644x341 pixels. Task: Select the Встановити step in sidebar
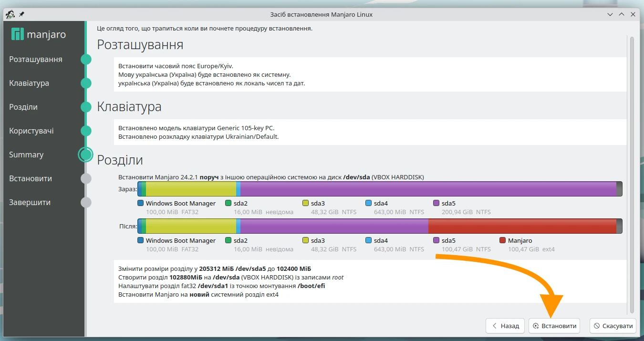click(x=31, y=179)
